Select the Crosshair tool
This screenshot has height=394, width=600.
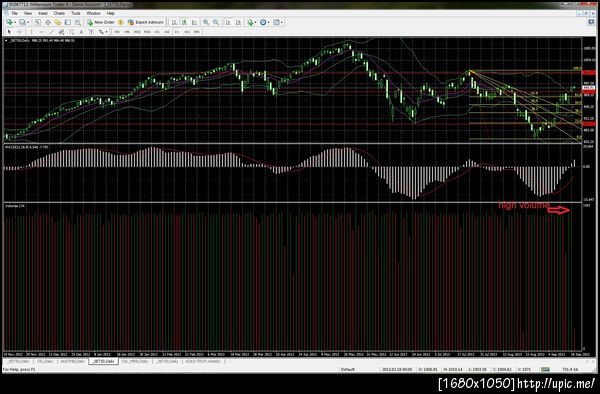[x=20, y=32]
